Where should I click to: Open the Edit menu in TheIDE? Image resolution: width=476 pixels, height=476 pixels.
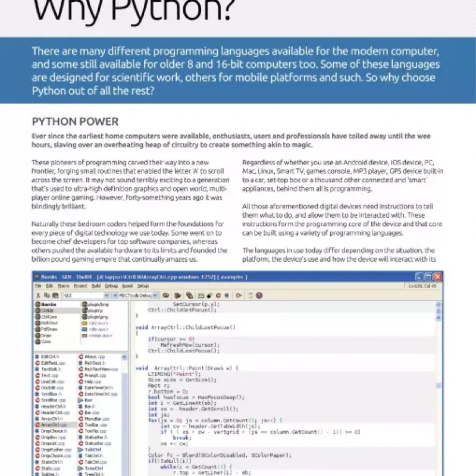pos(49,286)
